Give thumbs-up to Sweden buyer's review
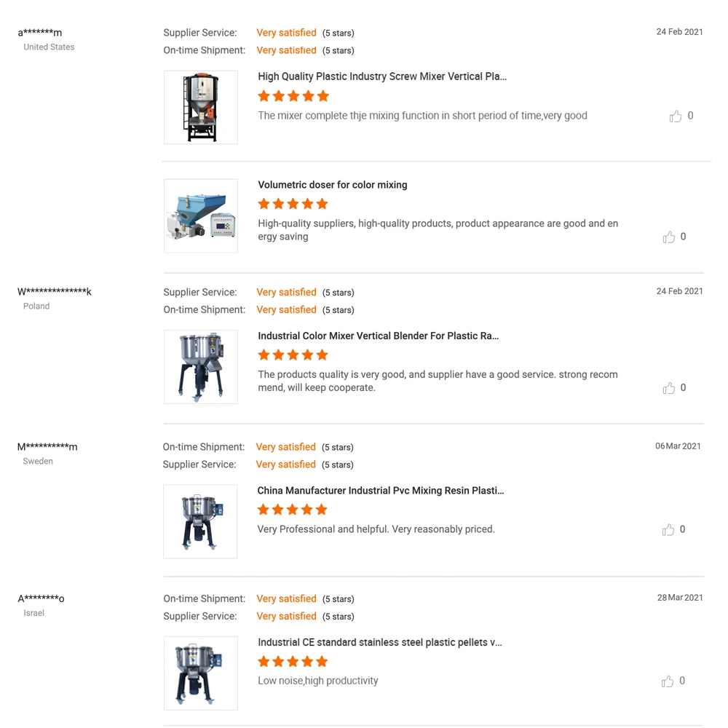The height and width of the screenshot is (728, 728). (x=668, y=530)
